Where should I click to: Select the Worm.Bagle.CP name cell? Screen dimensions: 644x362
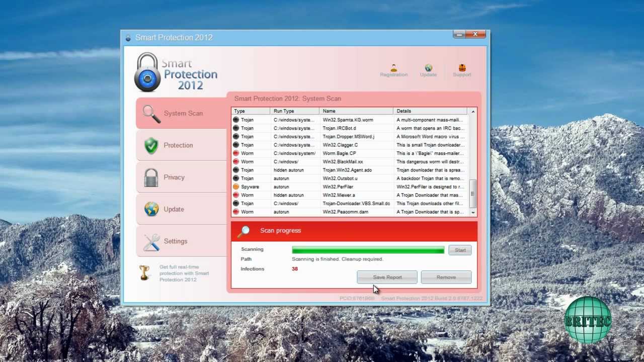[339, 153]
